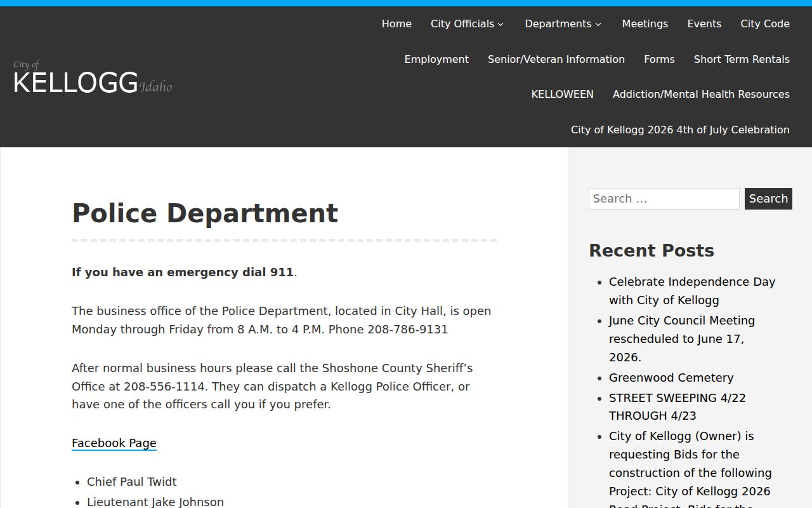Open STREET SWEEPING 4/22 post
The image size is (812, 508).
678,406
